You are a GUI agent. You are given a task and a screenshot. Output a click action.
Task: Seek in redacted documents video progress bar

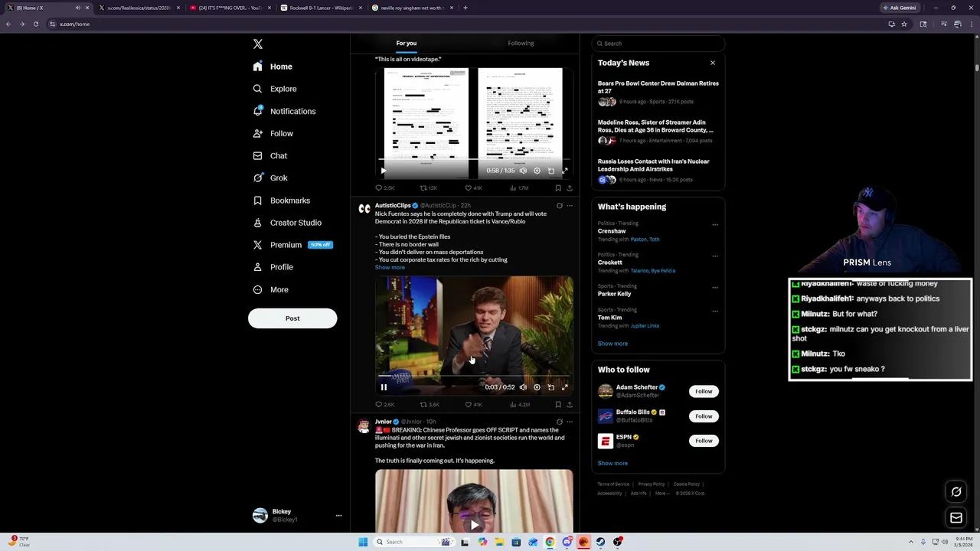474,161
